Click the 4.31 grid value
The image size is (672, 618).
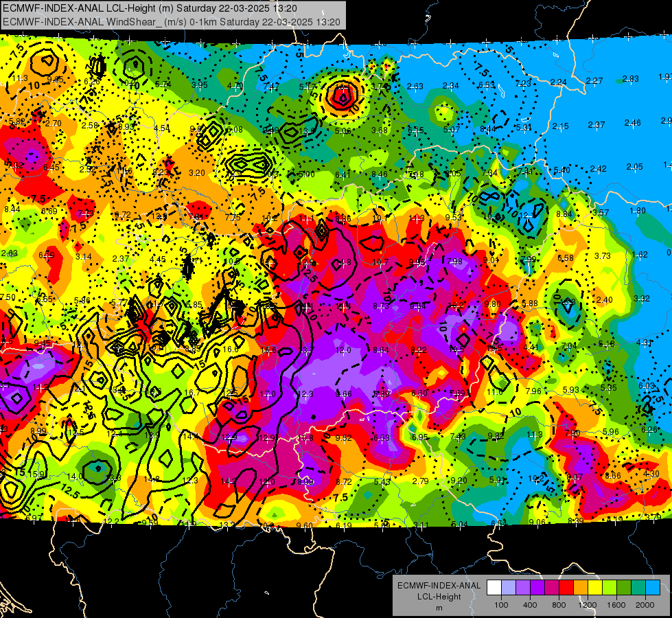644,342
